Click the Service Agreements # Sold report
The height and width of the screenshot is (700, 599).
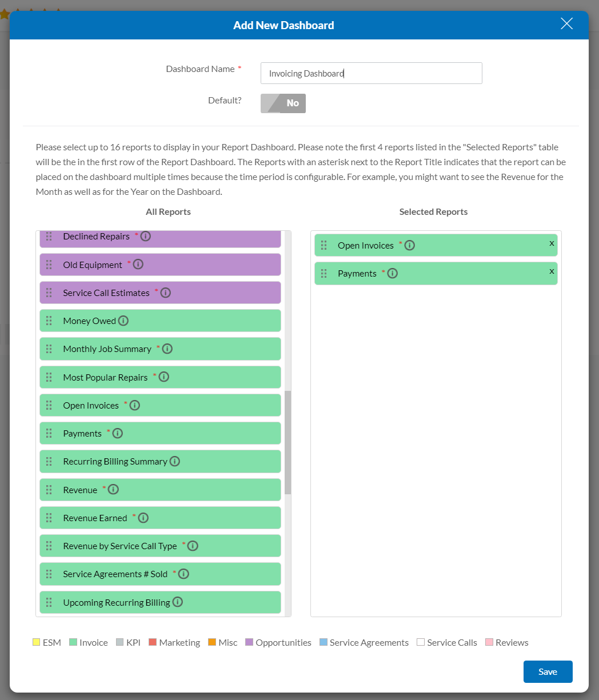click(115, 574)
